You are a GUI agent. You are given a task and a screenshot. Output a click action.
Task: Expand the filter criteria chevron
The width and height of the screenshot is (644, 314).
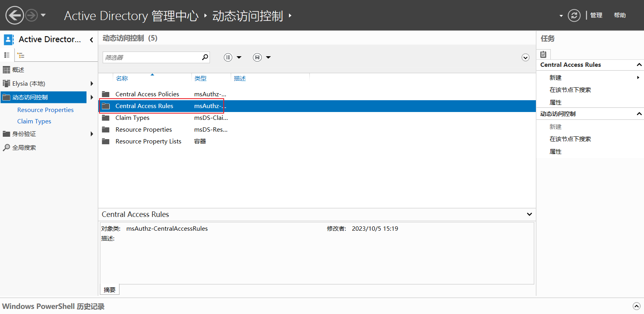[x=525, y=57]
